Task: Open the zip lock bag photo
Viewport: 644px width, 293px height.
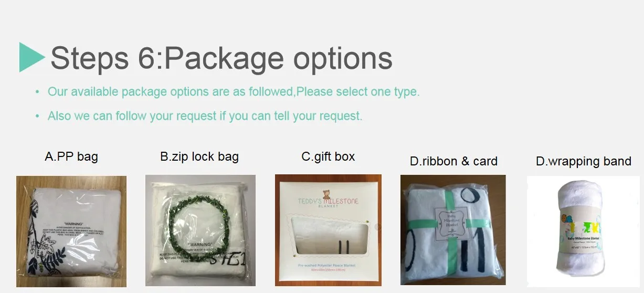Action: [x=200, y=231]
